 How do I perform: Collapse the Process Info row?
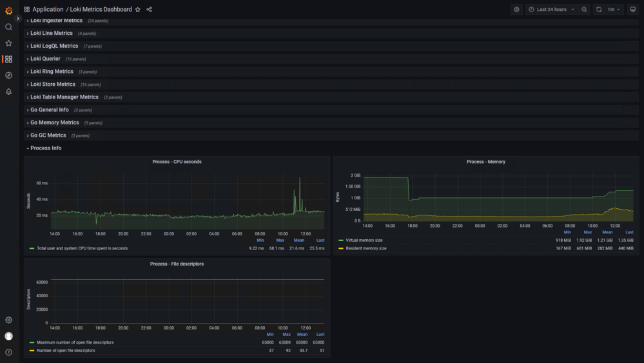pos(46,148)
